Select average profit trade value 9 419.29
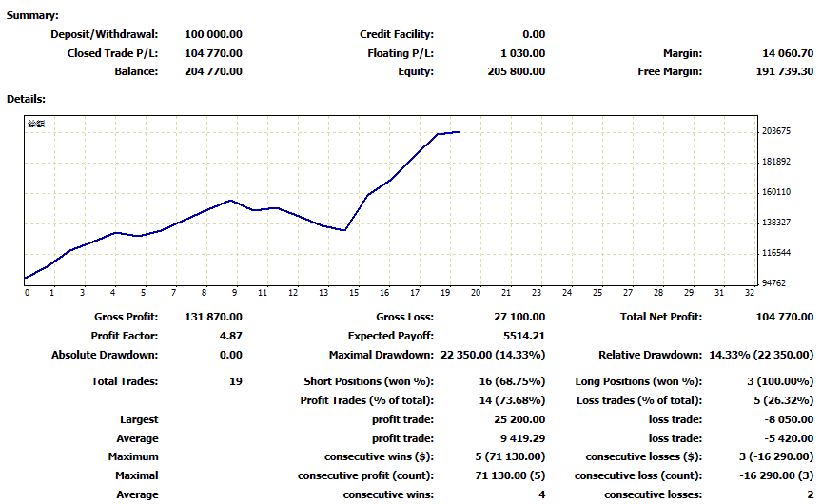The height and width of the screenshot is (504, 822). click(522, 438)
